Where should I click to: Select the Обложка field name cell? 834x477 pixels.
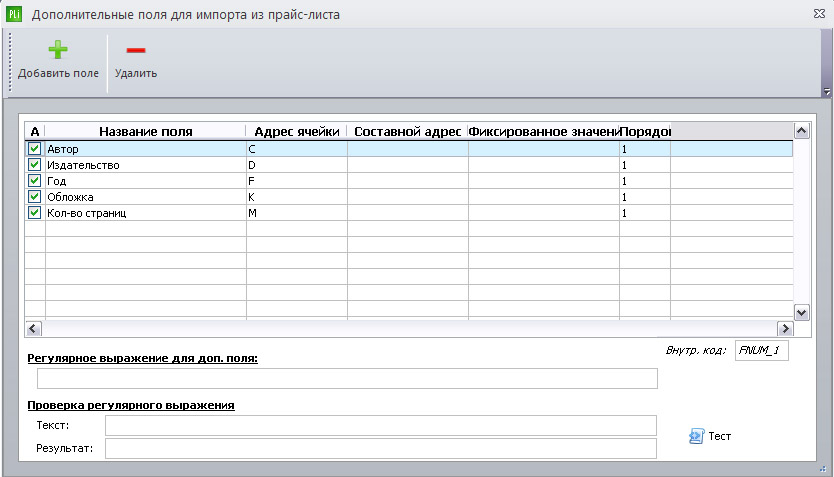tap(146, 197)
